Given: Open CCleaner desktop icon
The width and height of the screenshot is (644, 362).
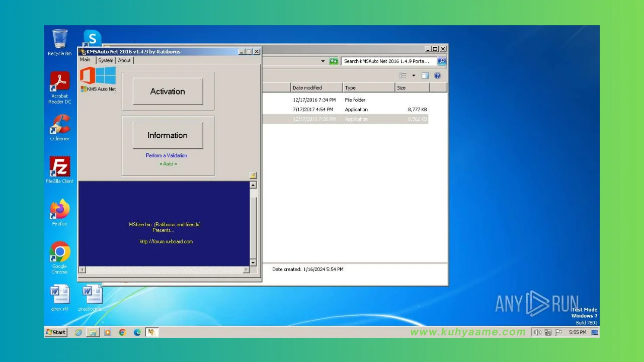Looking at the screenshot, I should point(59,128).
